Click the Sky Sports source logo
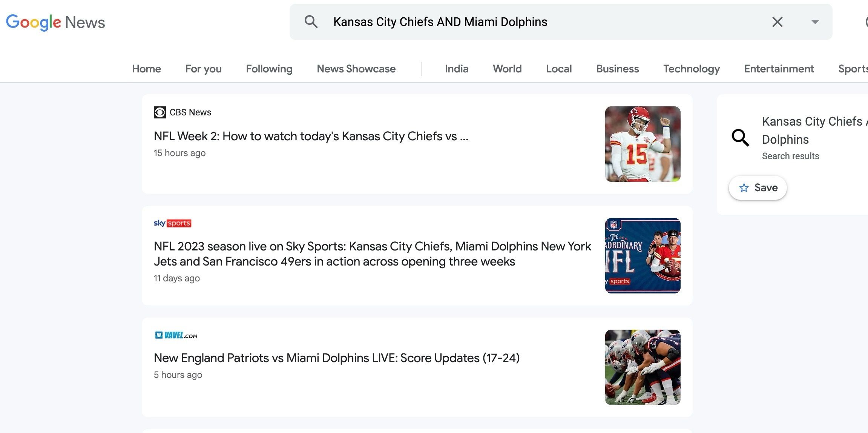 coord(173,223)
